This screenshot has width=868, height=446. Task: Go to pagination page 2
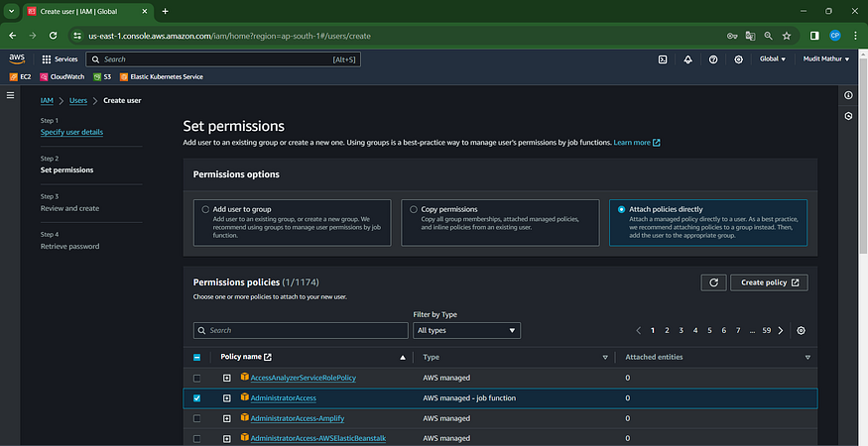coord(667,330)
